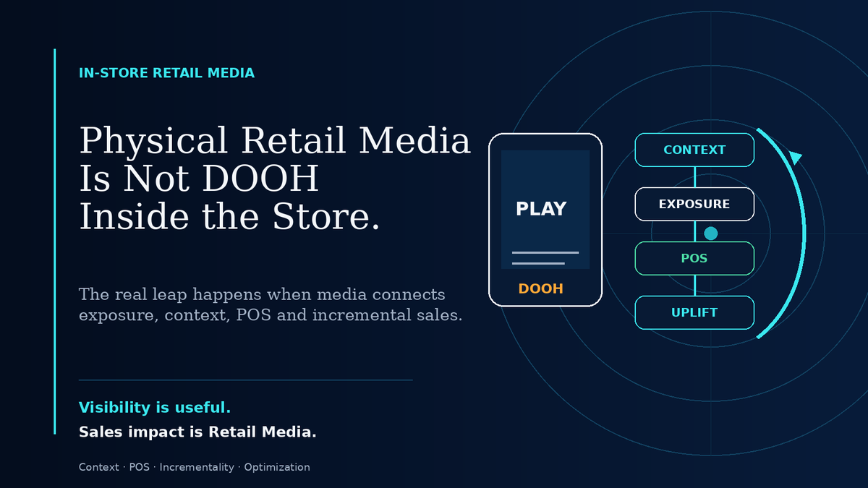
Task: Click the 'IN-STORE RETAIL MEDIA' heading
Action: pos(166,73)
